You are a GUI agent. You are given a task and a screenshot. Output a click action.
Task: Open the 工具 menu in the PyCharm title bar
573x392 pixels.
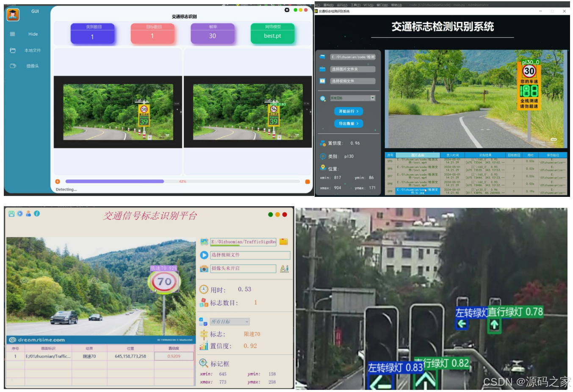(355, 4)
